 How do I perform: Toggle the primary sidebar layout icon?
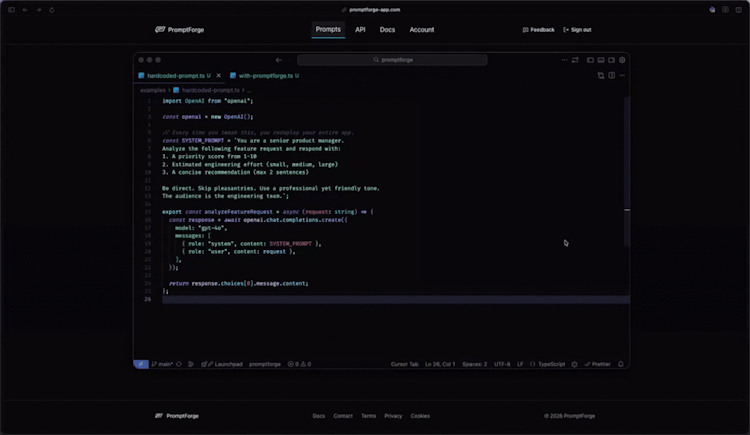[590, 60]
